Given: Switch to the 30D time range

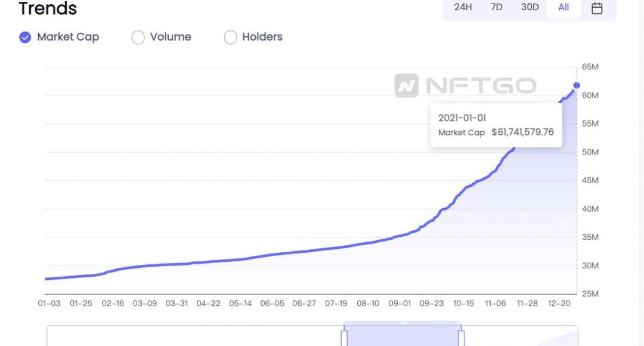Looking at the screenshot, I should coord(530,8).
